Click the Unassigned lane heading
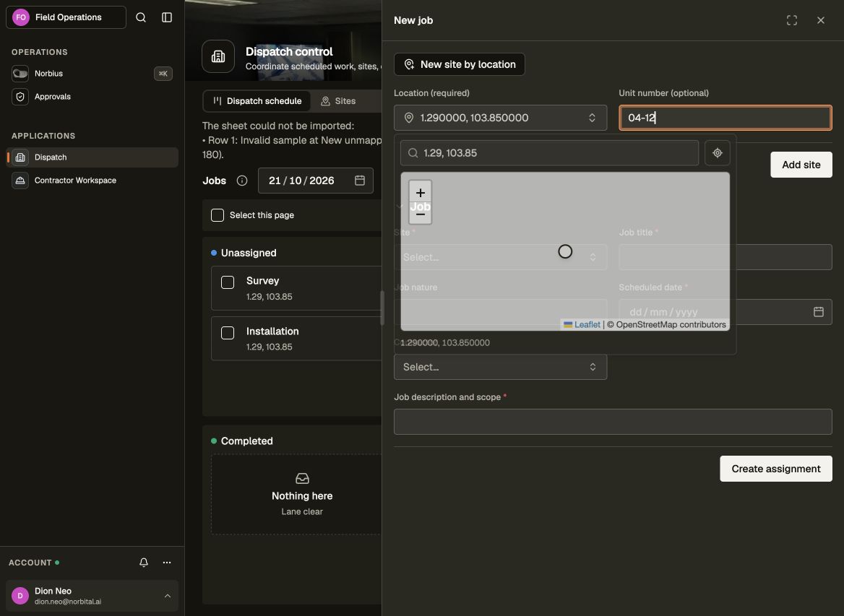The height and width of the screenshot is (616, 844). tap(248, 253)
